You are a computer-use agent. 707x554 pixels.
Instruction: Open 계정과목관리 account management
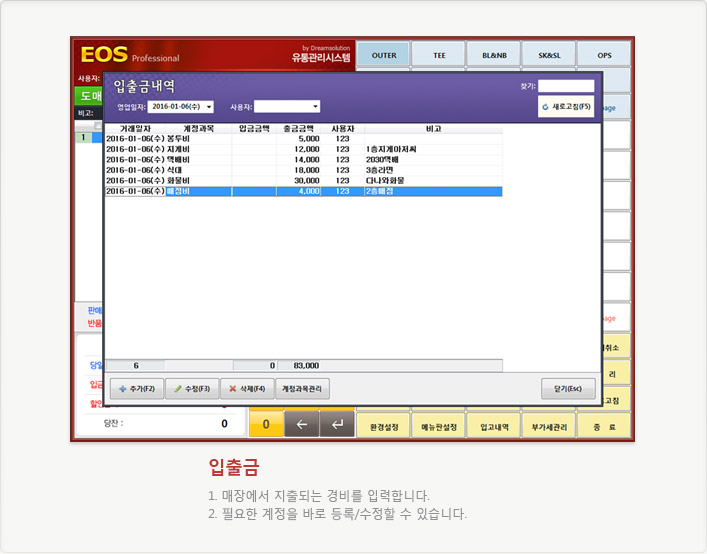click(302, 389)
